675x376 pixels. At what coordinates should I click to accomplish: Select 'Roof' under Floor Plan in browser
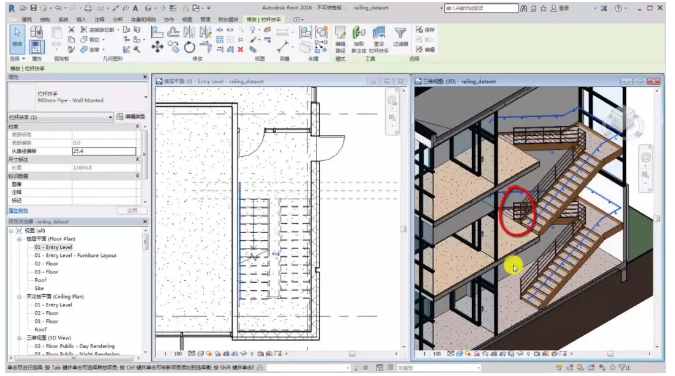[40, 280]
